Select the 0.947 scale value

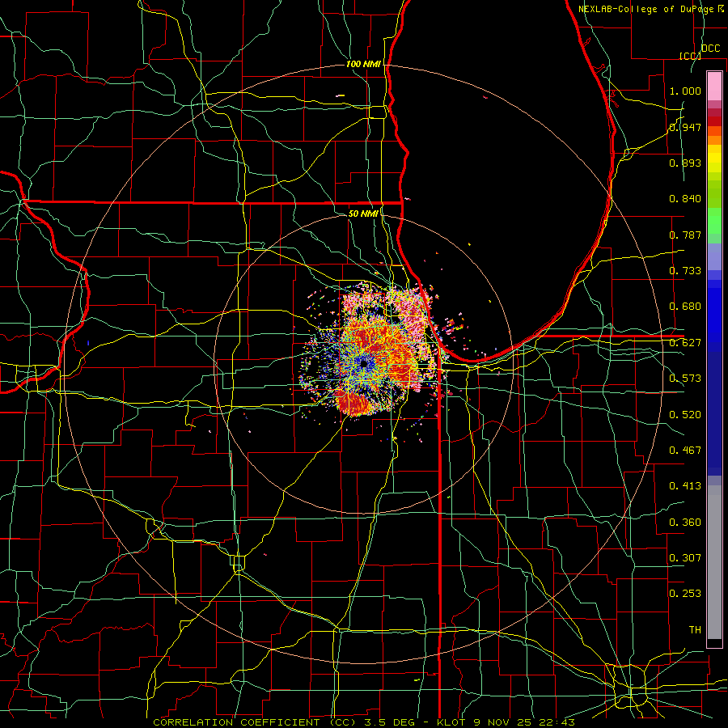pyautogui.click(x=685, y=127)
